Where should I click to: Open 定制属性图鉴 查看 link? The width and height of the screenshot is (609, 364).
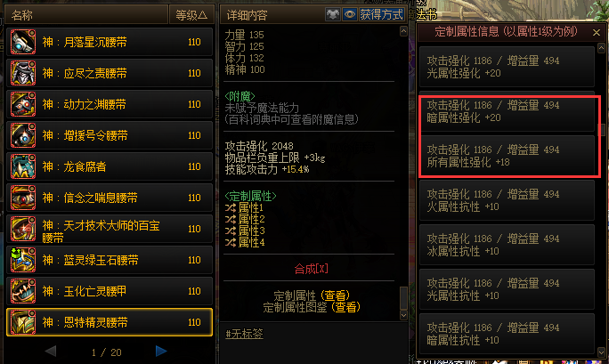pyautogui.click(x=345, y=307)
